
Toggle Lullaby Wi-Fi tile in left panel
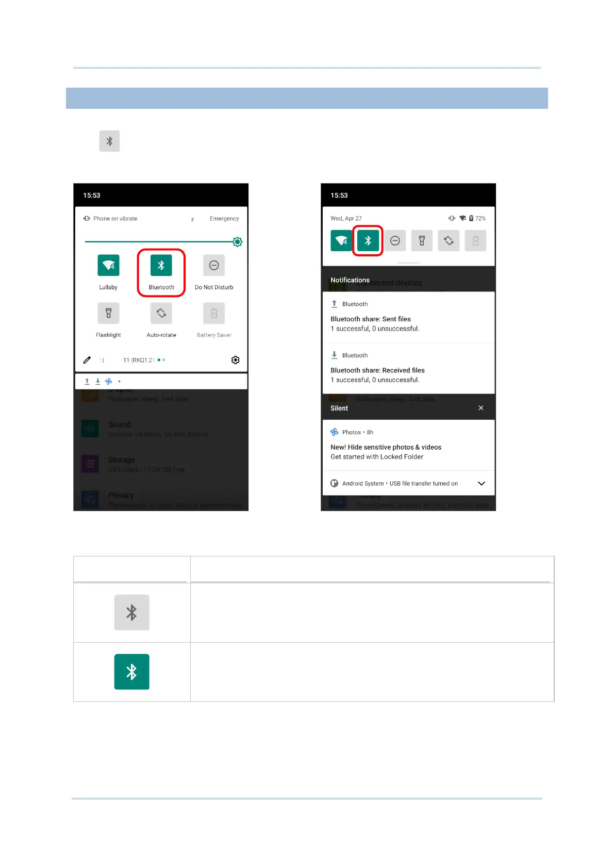tap(108, 266)
